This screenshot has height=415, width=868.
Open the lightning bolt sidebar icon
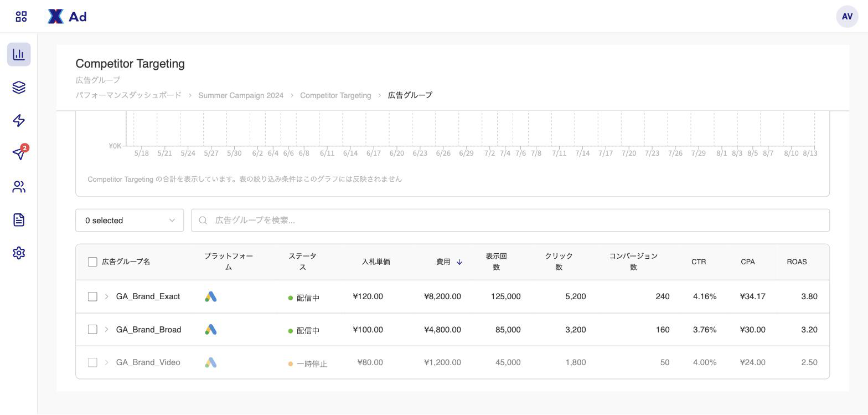coord(19,121)
